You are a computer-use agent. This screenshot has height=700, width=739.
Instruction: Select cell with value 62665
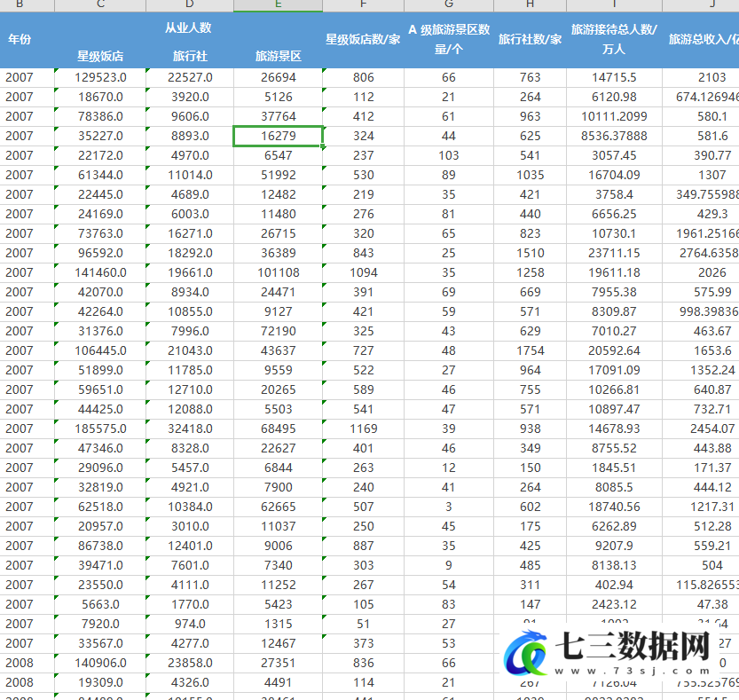(x=278, y=507)
